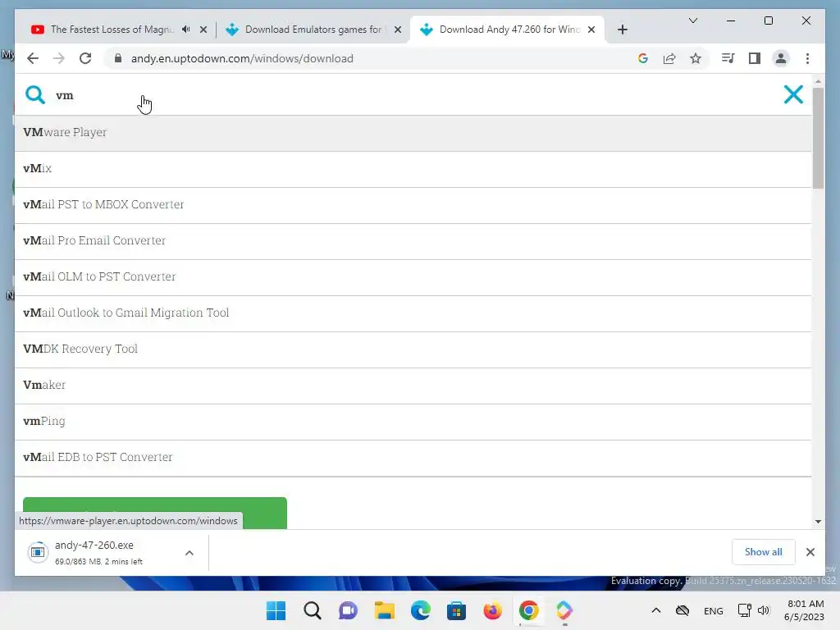This screenshot has height=630, width=840.
Task: Select the VMware Player suggestion
Action: coord(413,132)
